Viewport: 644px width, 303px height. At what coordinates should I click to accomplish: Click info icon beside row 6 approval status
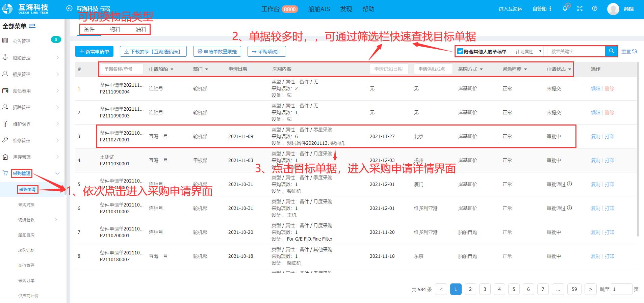point(569,208)
